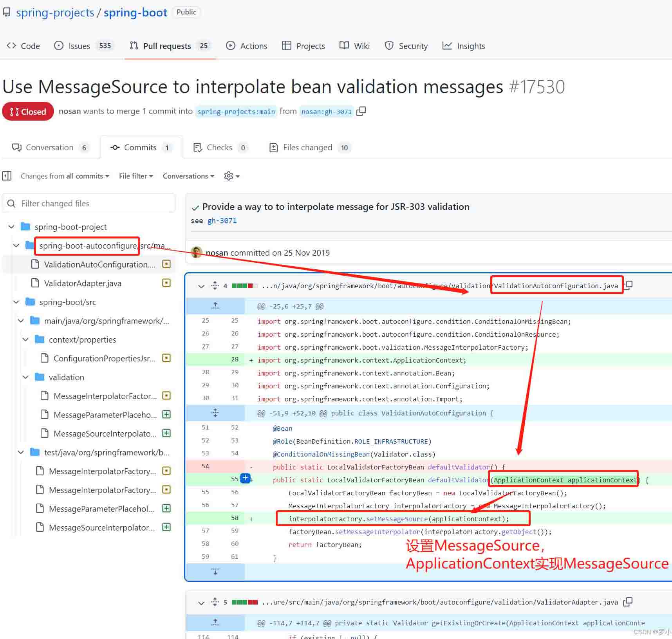Click commit check status checkmark icon
The width and height of the screenshot is (672, 639).
[x=195, y=208]
